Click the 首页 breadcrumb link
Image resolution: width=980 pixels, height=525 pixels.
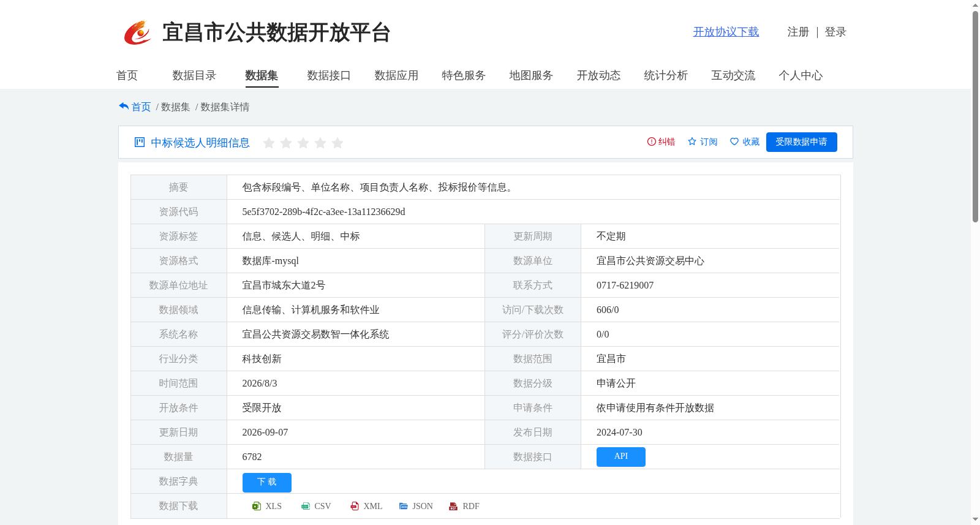tap(141, 107)
